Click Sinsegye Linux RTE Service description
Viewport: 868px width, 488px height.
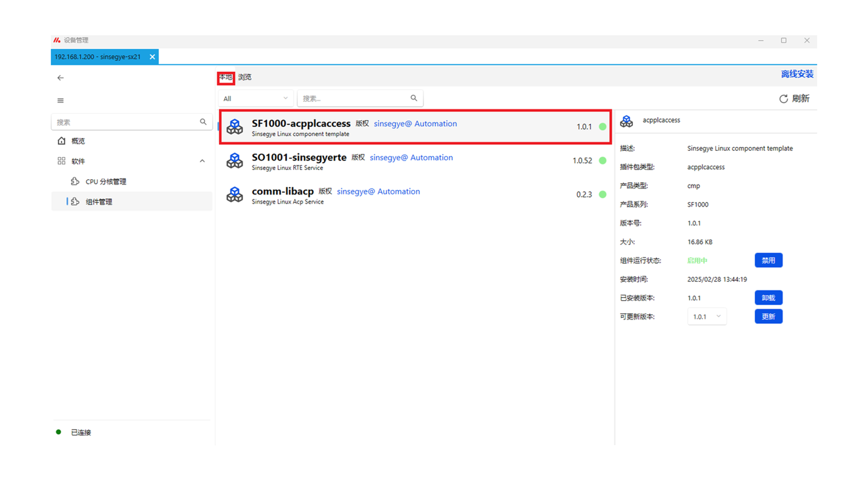pos(288,168)
